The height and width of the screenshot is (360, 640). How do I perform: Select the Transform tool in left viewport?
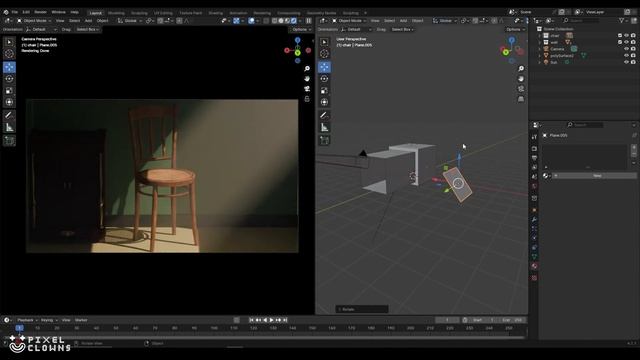point(9,102)
